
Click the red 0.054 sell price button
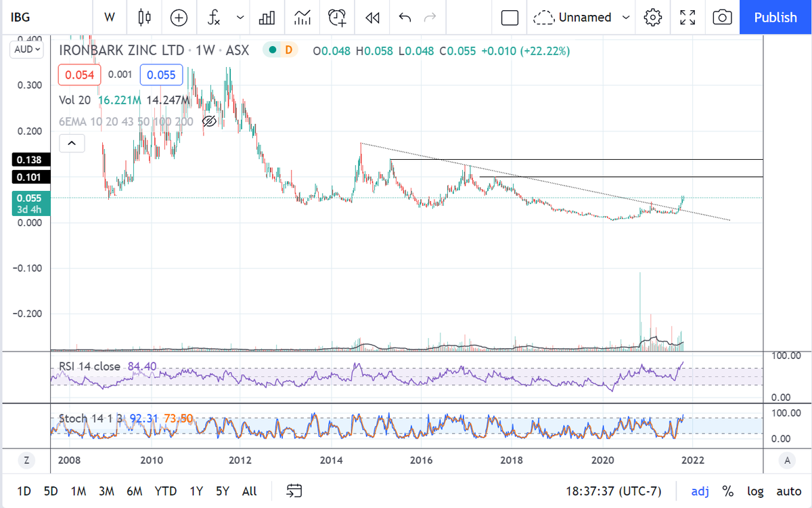[79, 75]
